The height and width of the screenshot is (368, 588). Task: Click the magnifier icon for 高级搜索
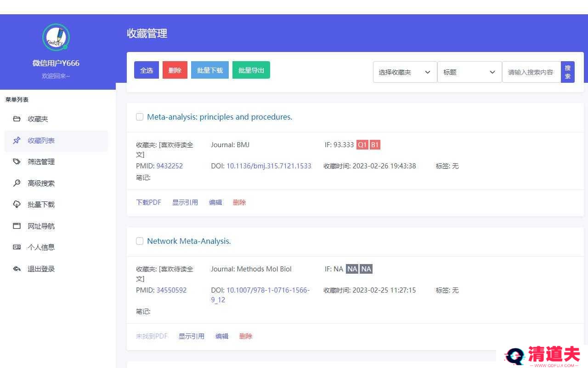coord(17,183)
